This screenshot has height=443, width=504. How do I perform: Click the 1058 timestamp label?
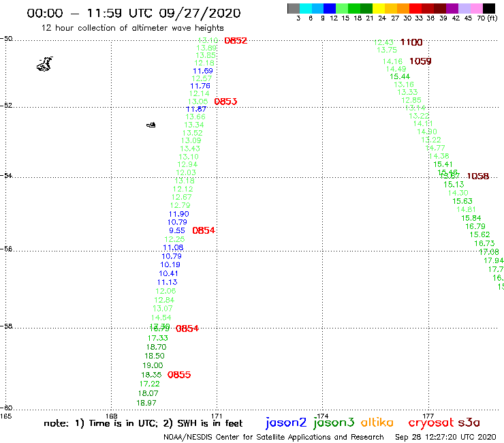pos(478,176)
